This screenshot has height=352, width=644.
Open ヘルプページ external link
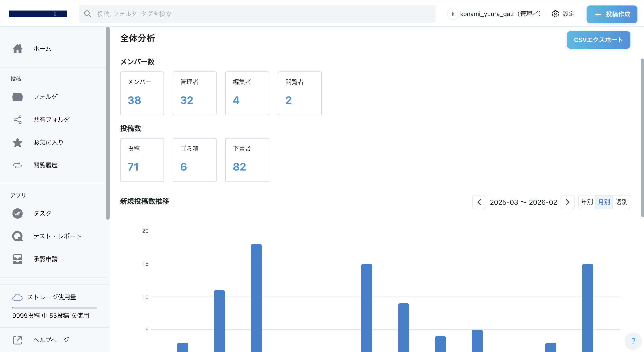[18, 340]
